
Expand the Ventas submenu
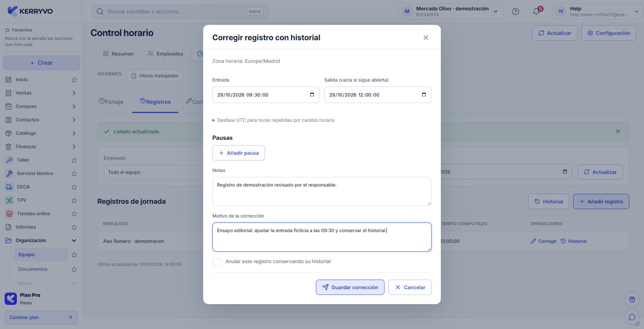[x=74, y=93]
